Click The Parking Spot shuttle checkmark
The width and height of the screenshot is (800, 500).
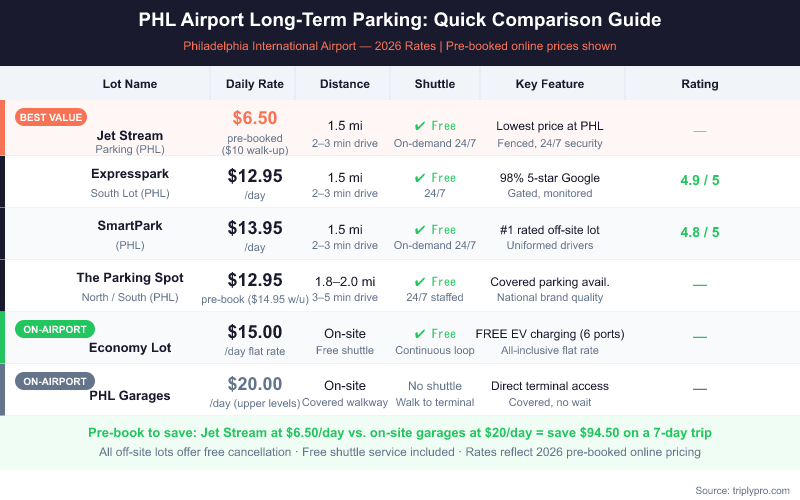tap(419, 282)
